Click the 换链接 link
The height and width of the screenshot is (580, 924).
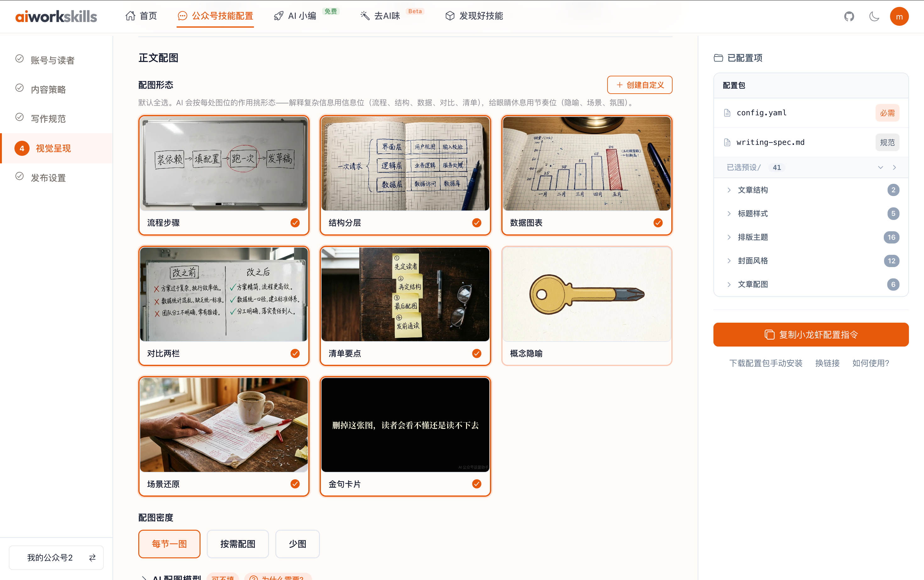pos(827,363)
